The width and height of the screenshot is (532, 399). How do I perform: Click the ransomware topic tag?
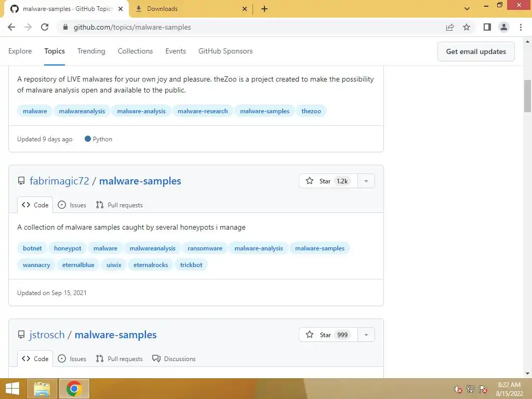click(x=205, y=248)
